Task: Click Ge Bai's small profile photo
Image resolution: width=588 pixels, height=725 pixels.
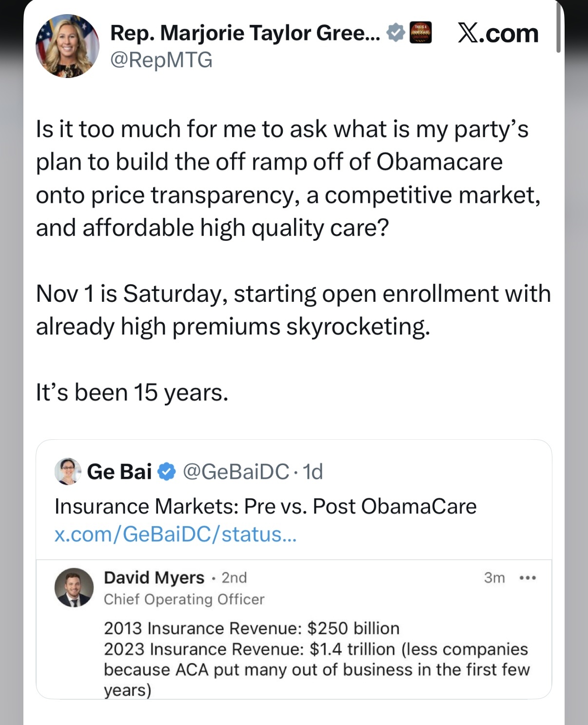Action: (x=67, y=471)
